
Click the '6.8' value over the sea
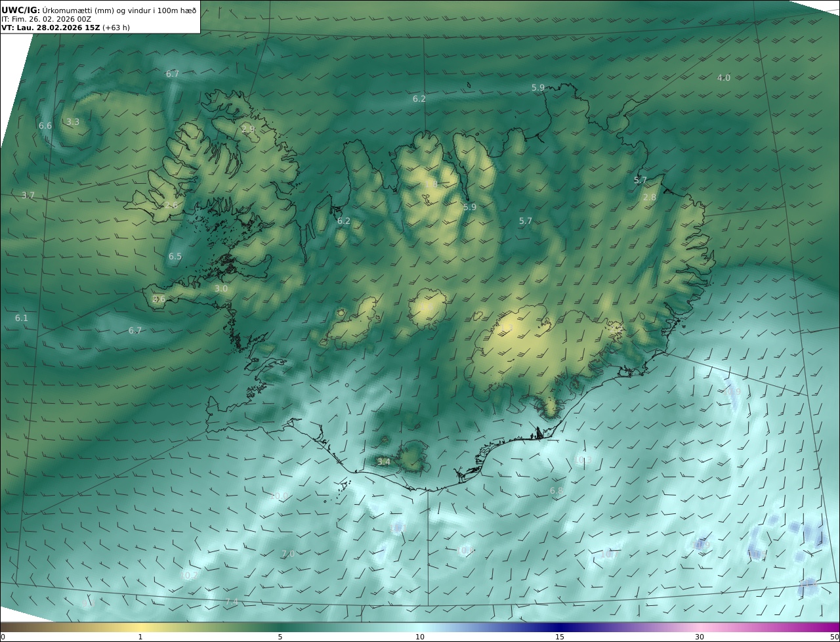(x=556, y=490)
